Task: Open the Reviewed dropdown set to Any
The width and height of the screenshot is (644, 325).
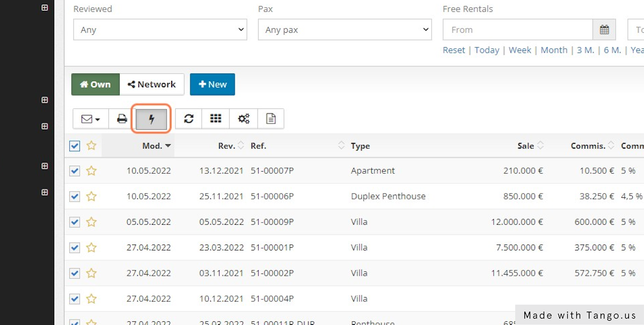Action: click(x=160, y=29)
